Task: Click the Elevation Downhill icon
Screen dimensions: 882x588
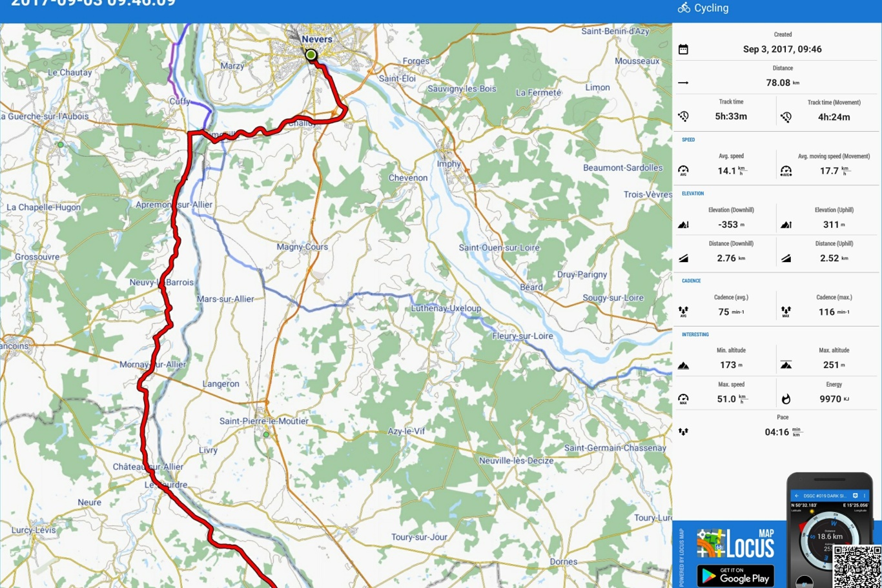Action: tap(683, 225)
